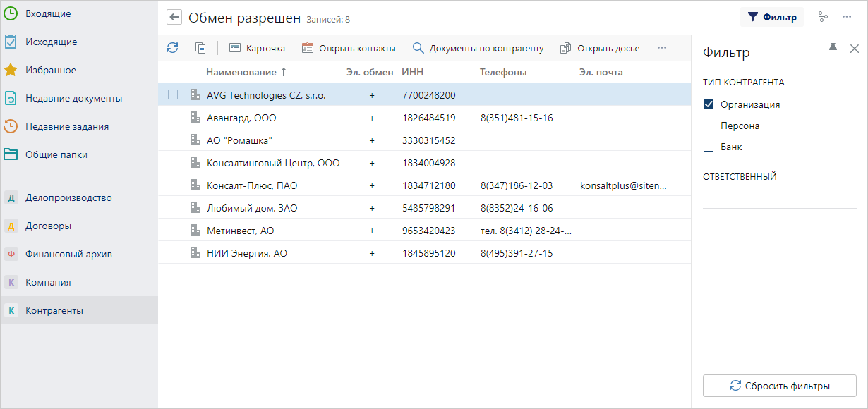868x409 pixels.
Task: Click the Сбросить фильтры button
Action: [x=779, y=386]
